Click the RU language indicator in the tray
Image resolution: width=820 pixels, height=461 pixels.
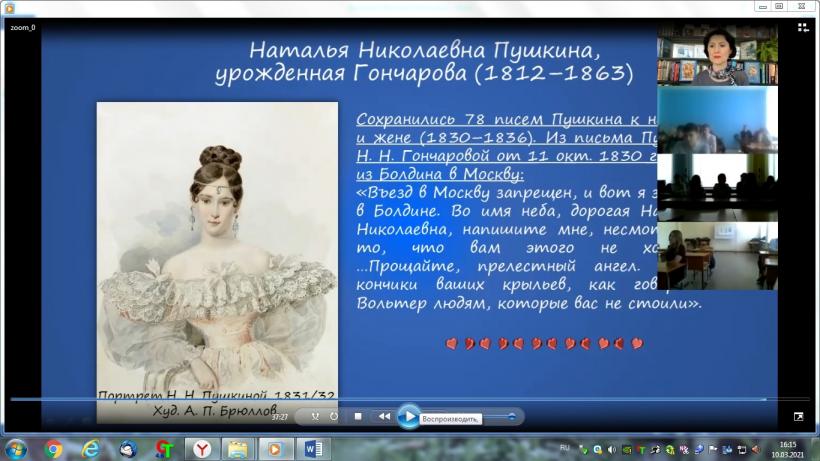coord(564,448)
